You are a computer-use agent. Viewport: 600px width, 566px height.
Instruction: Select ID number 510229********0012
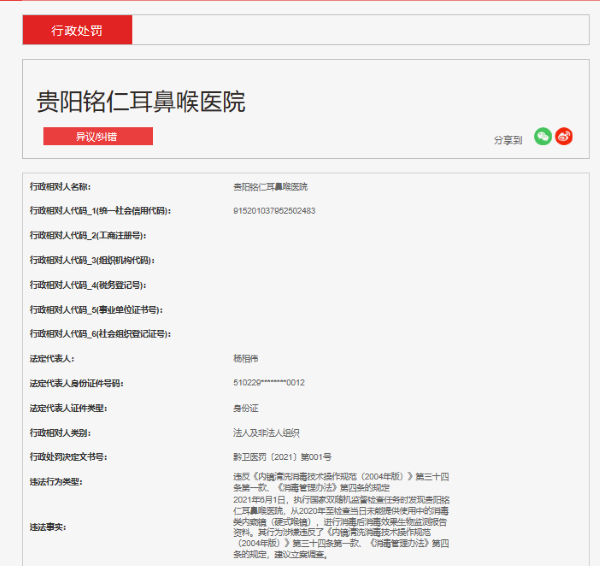[x=269, y=383]
